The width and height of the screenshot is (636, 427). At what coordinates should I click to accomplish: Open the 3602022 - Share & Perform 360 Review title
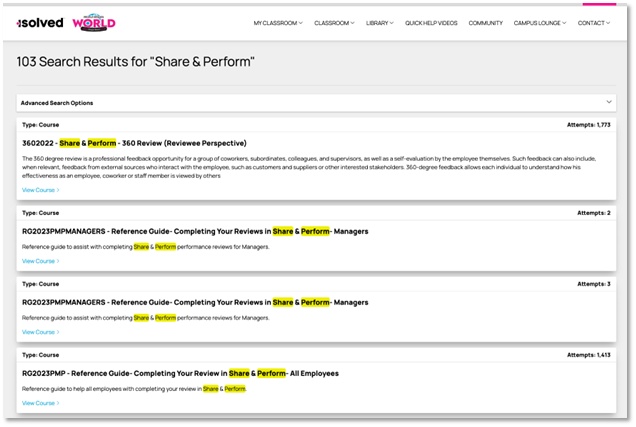click(x=134, y=143)
